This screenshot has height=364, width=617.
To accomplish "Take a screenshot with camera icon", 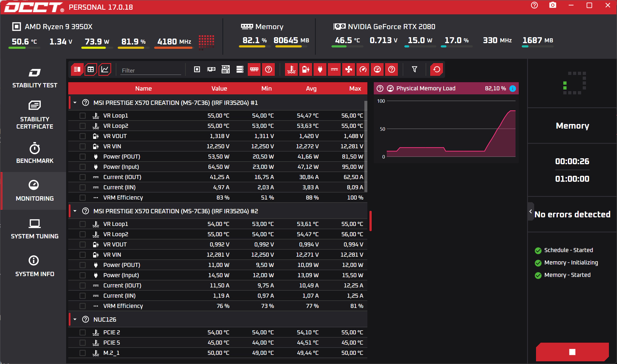I will click(553, 5).
